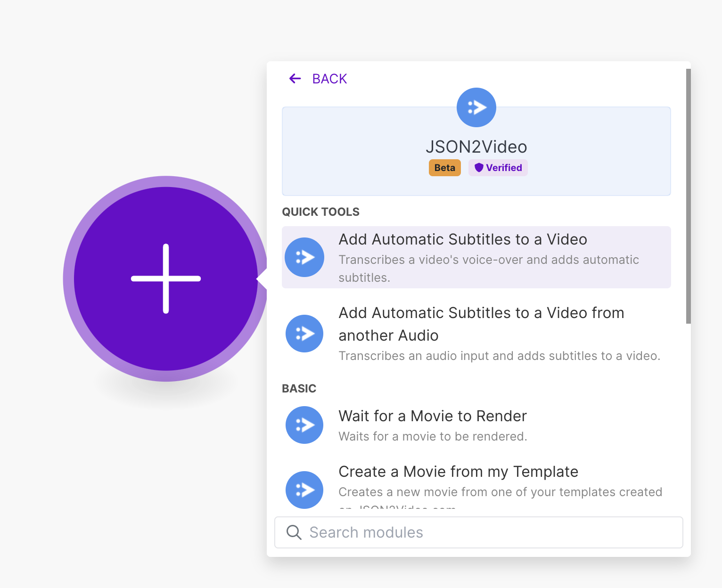This screenshot has height=588, width=722.
Task: Click the module list vertical scrollbar
Action: point(689,196)
